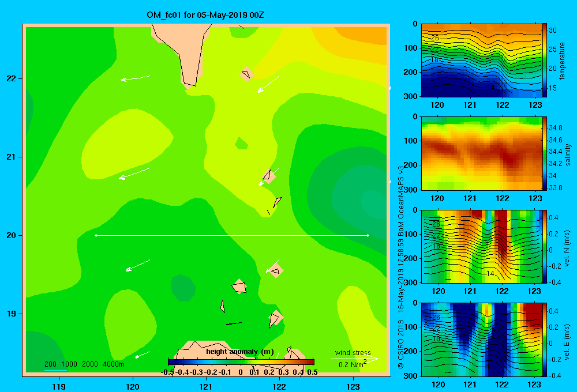The width and height of the screenshot is (577, 392).
Task: Click the 'wind stress' label
Action: coord(353,352)
